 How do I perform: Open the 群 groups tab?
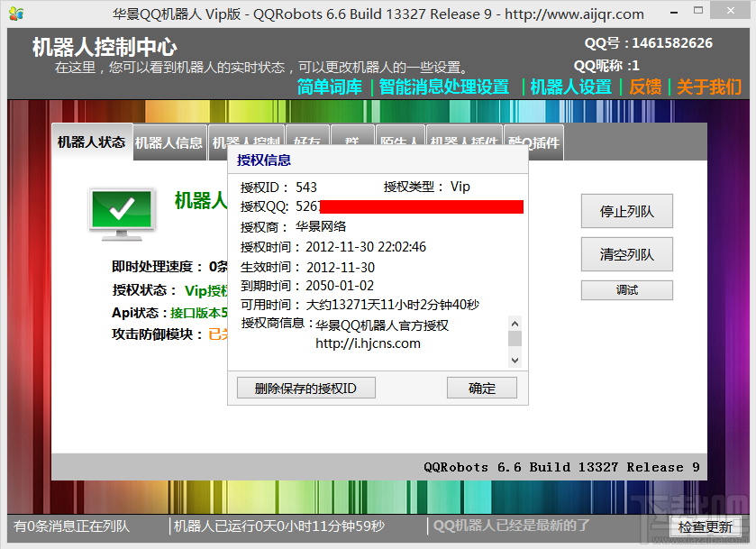[351, 142]
